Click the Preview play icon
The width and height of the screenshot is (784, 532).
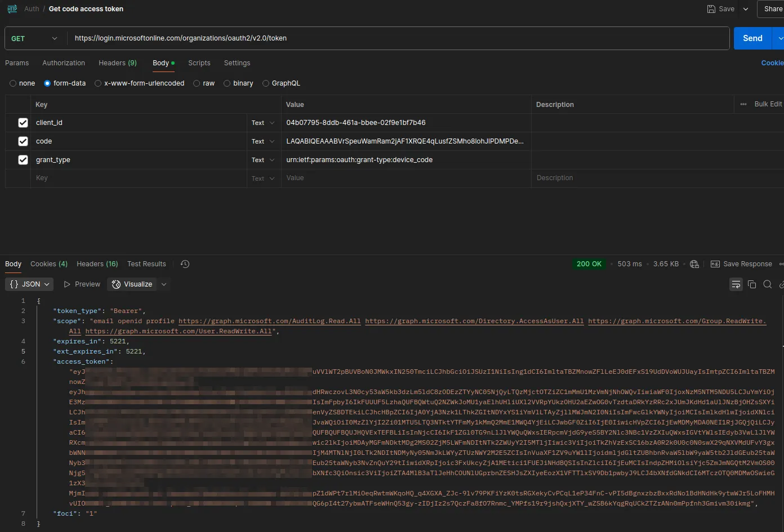pyautogui.click(x=68, y=284)
